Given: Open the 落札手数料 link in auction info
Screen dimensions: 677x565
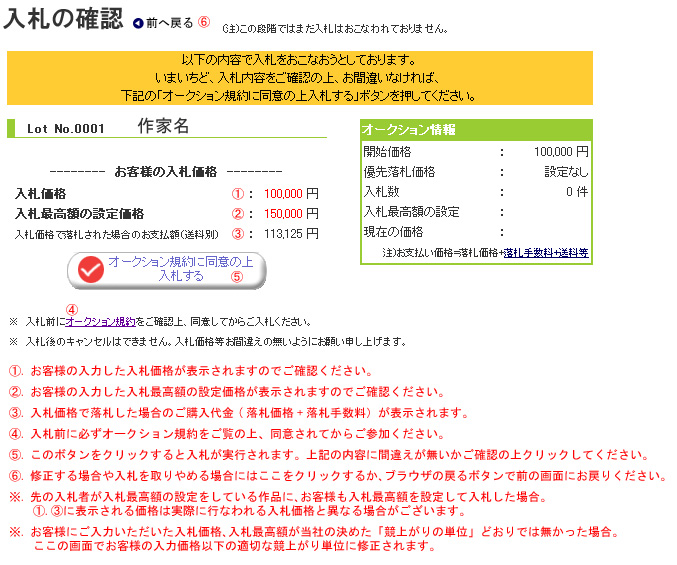Looking at the screenshot, I should (x=528, y=253).
